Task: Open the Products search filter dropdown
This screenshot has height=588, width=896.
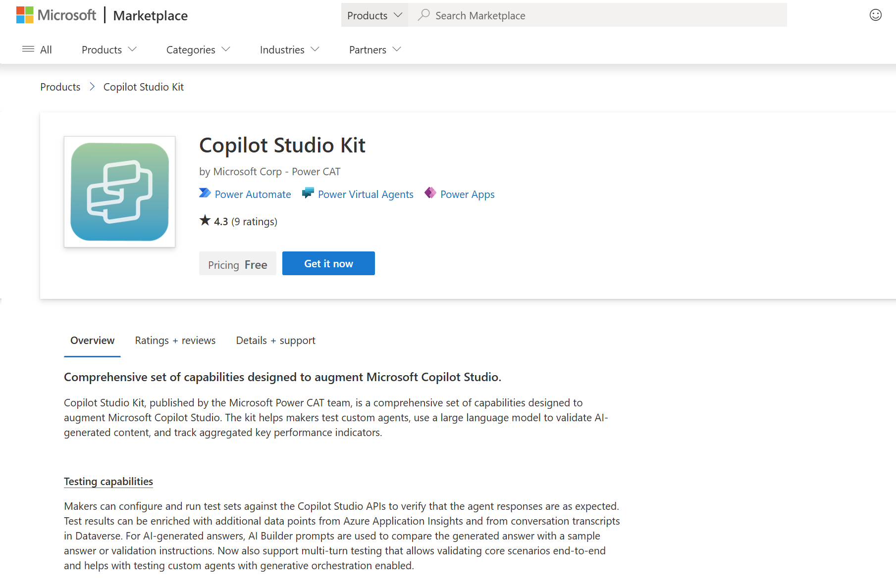Action: click(x=374, y=15)
